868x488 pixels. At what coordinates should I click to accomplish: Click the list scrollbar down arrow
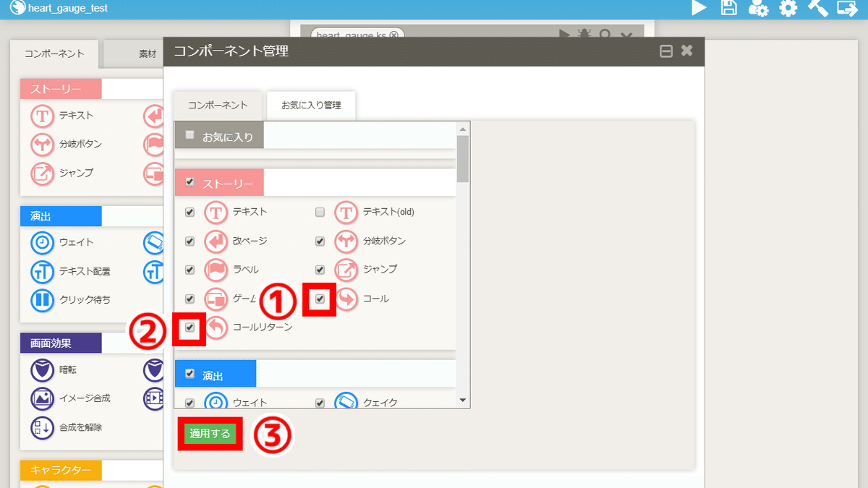click(463, 400)
